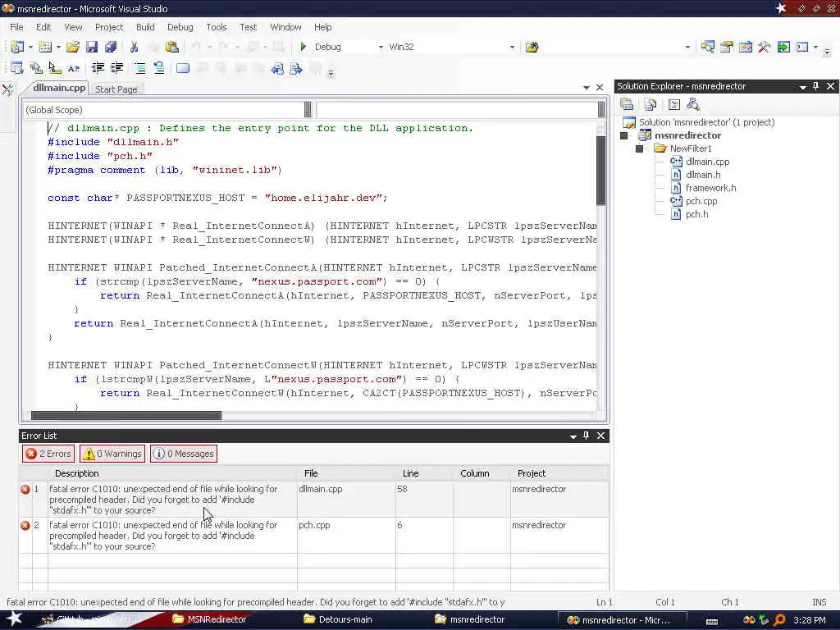Click the Open File folder icon
Image resolution: width=840 pixels, height=630 pixels.
tap(73, 47)
